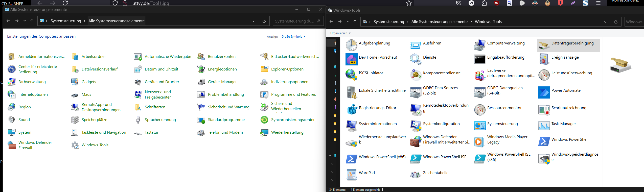
Task: Open the Systemkonfiguration icon
Action: [416, 126]
